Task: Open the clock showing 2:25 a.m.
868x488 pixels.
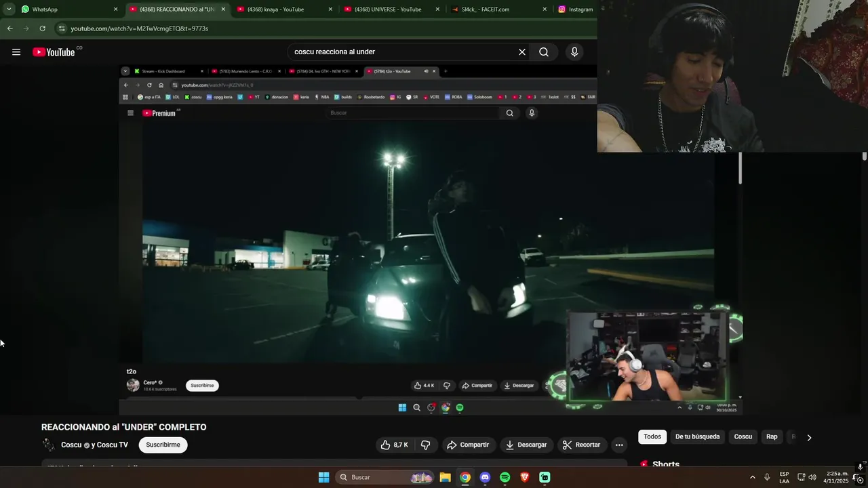Action: tap(835, 477)
